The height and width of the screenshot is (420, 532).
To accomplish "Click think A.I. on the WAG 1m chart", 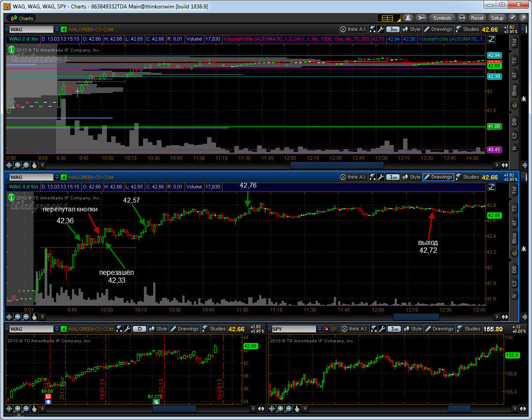I will tap(354, 177).
